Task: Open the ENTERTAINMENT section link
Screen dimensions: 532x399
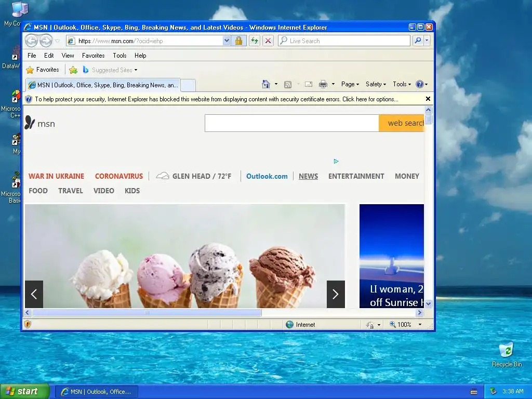Action: [x=356, y=176]
